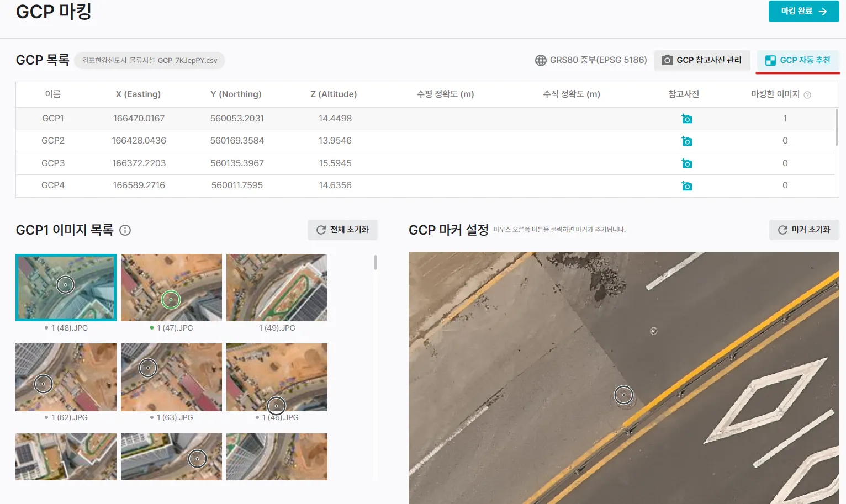Open reference photo for GCP3
846x504 pixels.
686,163
